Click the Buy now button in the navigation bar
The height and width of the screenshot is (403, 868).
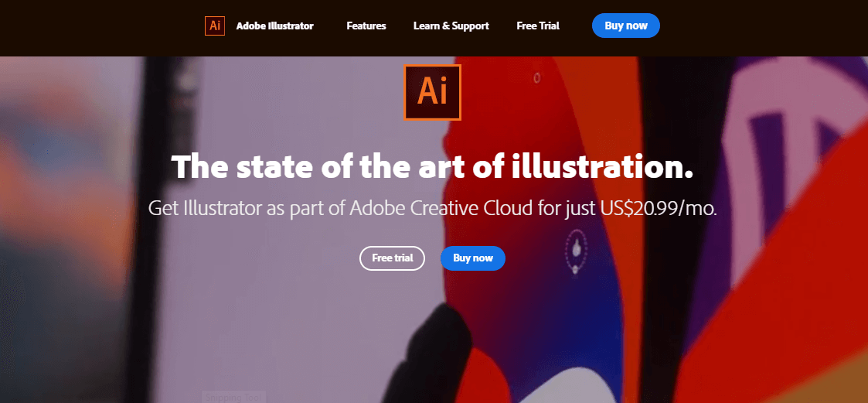point(625,26)
